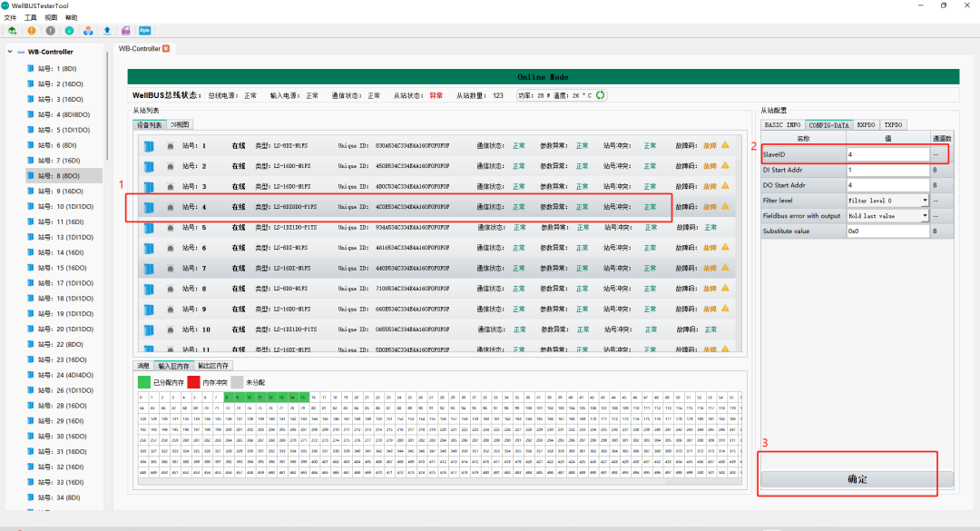Click the green 已分配内存 legend swatch
This screenshot has width=980, height=531.
143,382
